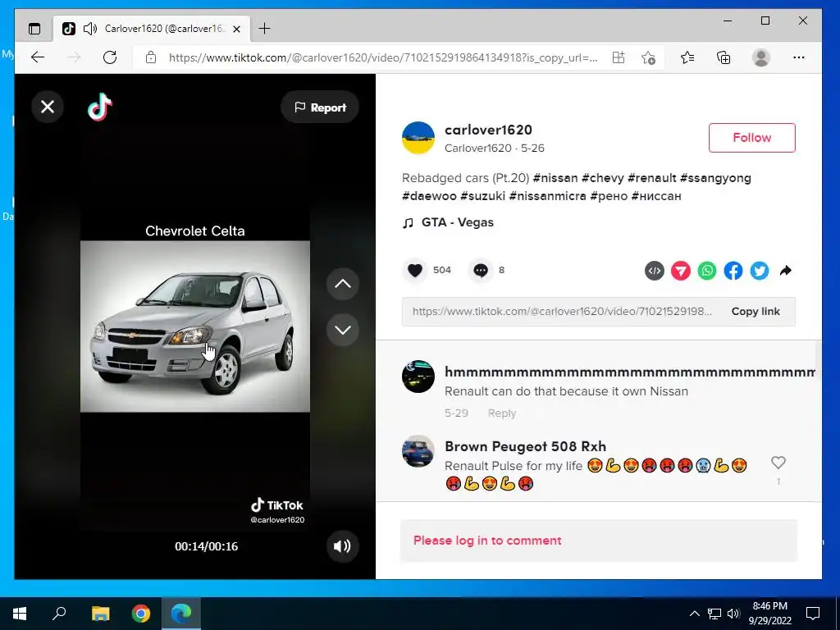Open the #ssangyong hashtag

tap(715, 178)
